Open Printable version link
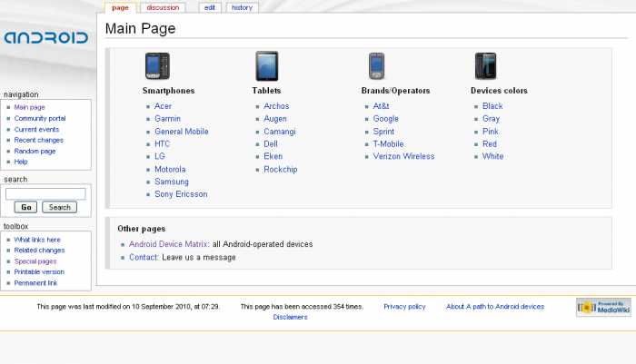Viewport: 636px width, 364px height. 39,271
